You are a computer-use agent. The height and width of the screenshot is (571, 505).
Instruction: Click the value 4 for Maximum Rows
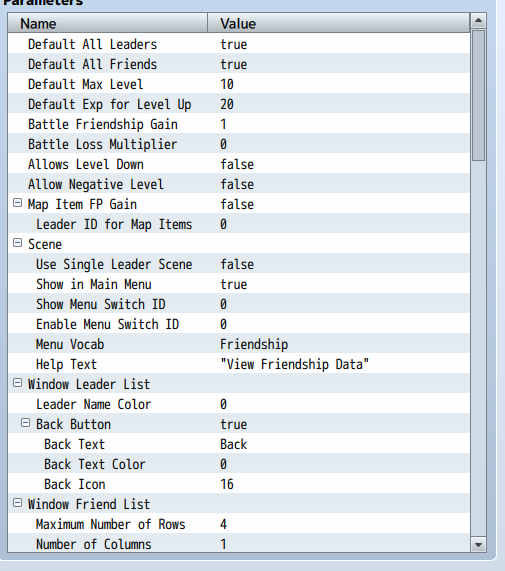coord(223,524)
